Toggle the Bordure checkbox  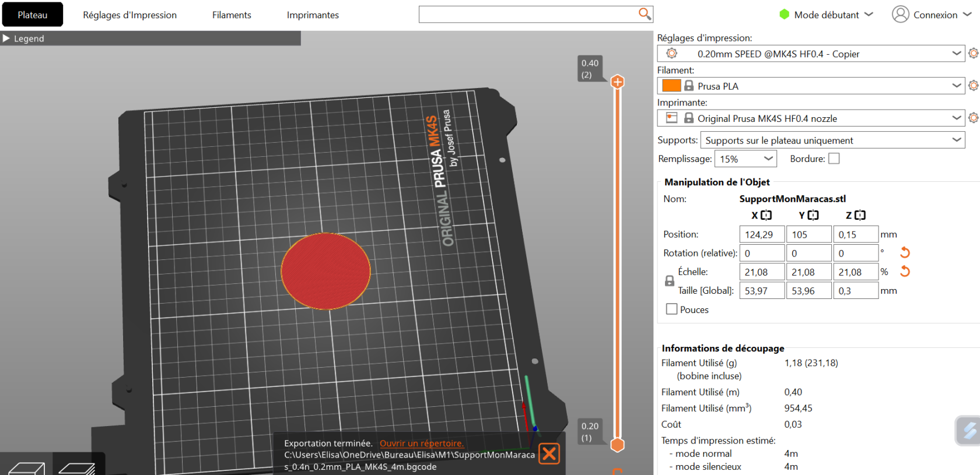(x=834, y=159)
